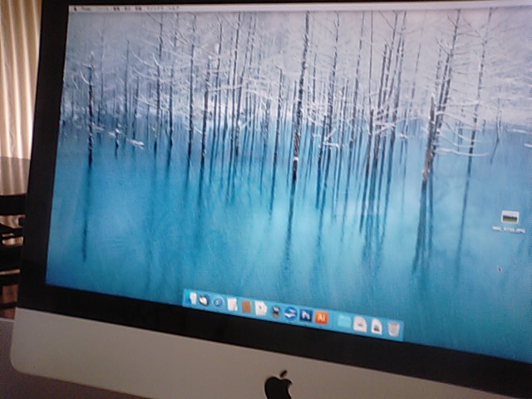Expand the document stack next to Trash
532x399 pixels.
pos(377,326)
